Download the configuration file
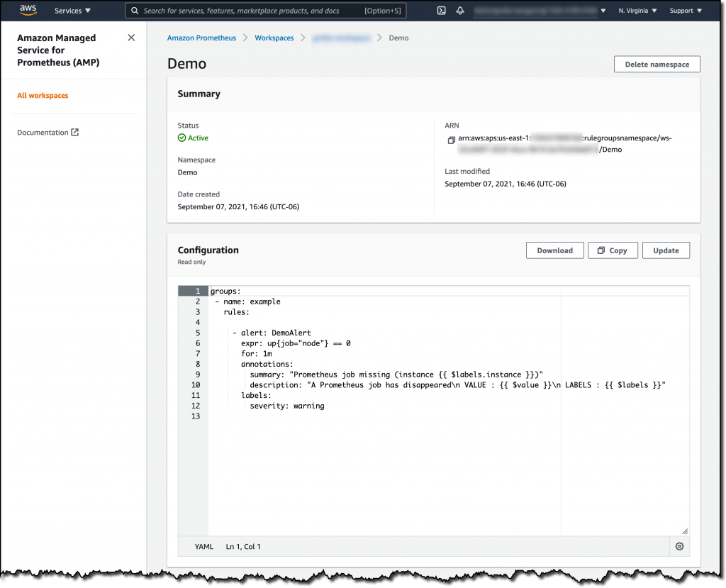The width and height of the screenshot is (726, 588). 554,250
